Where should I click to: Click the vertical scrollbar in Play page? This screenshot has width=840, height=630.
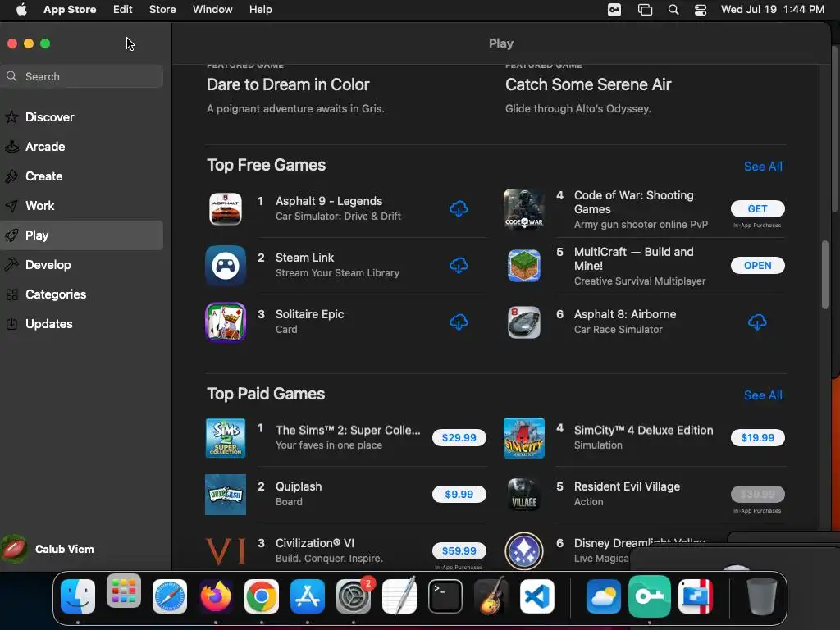coord(825,276)
